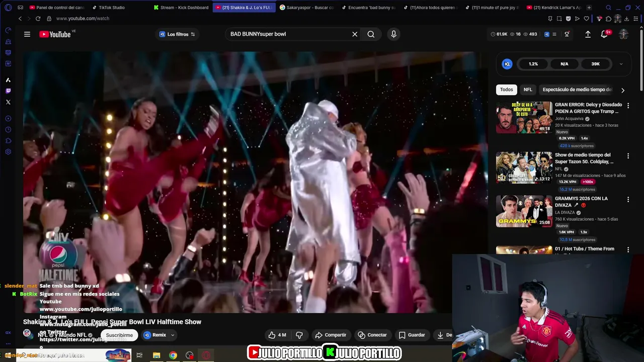Select the NFL chip
This screenshot has height=362, width=644.
[528, 89]
